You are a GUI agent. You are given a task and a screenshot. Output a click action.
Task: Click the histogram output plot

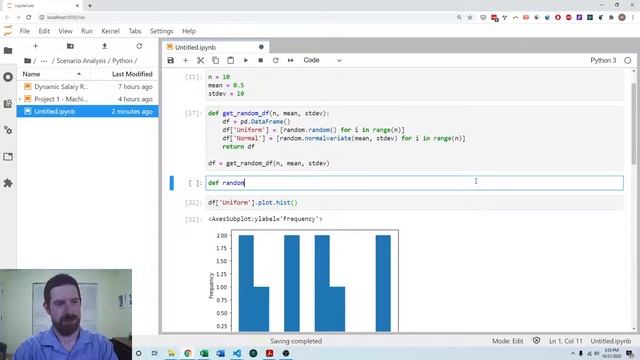coord(303,281)
